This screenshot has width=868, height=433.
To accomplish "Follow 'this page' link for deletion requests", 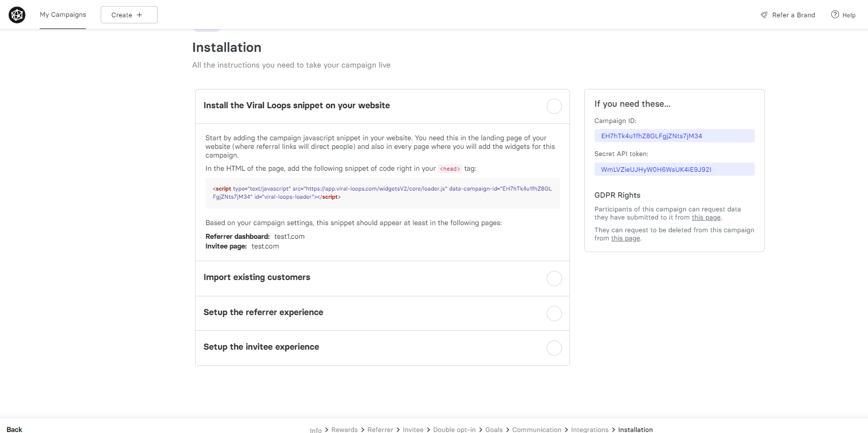I will click(x=625, y=238).
